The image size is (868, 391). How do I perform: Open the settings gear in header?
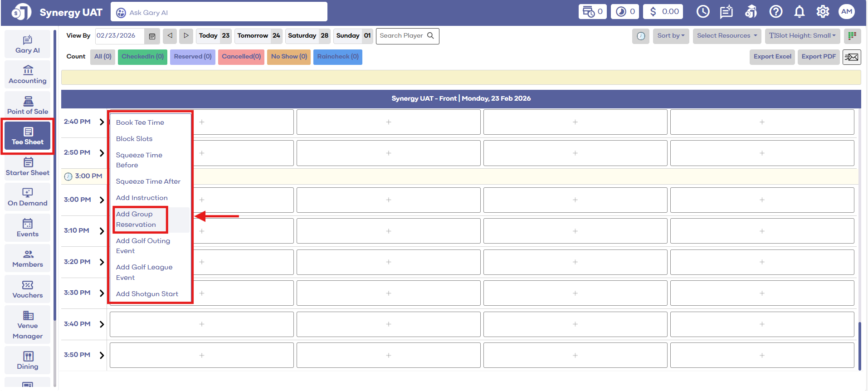[823, 12]
